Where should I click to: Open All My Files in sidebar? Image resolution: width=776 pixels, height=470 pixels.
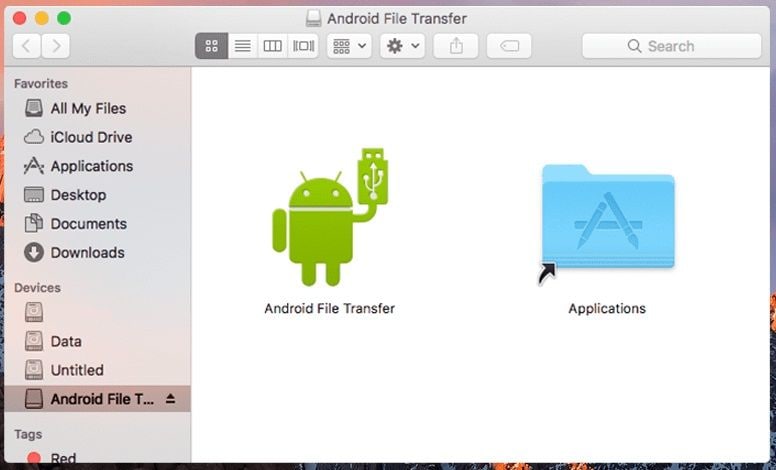point(97,108)
